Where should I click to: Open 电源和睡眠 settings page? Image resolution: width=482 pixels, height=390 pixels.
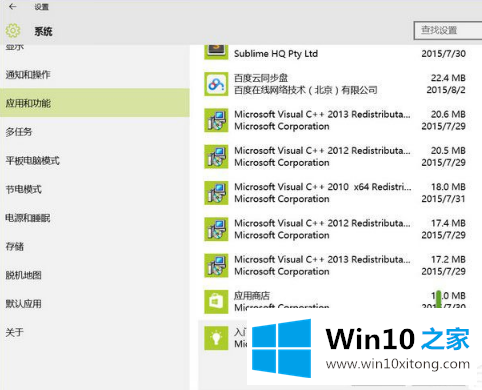coord(28,218)
